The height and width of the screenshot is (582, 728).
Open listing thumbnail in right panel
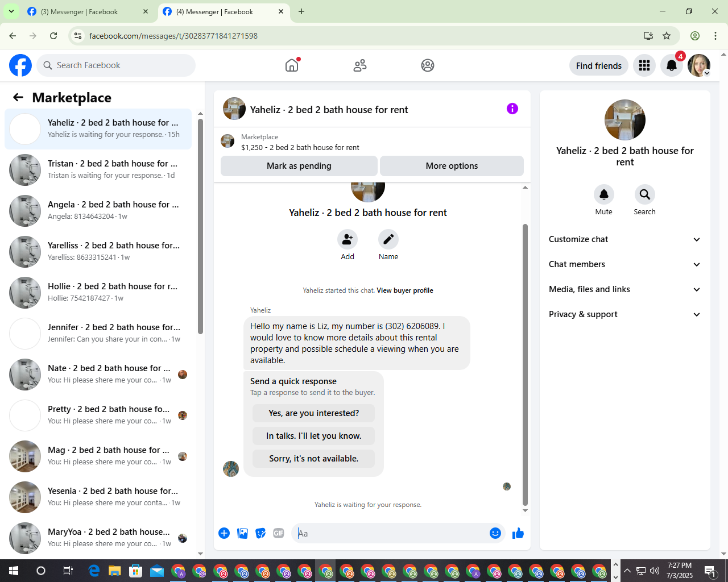(x=625, y=120)
